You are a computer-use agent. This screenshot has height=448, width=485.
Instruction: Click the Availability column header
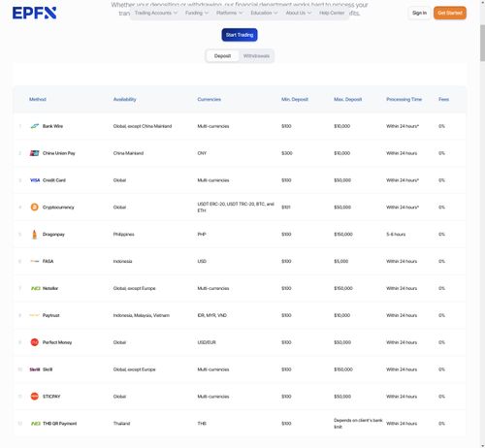point(125,99)
